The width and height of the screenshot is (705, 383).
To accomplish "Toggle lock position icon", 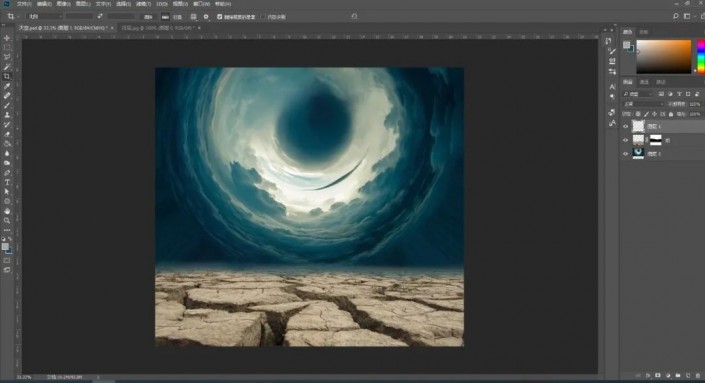I will (654, 114).
